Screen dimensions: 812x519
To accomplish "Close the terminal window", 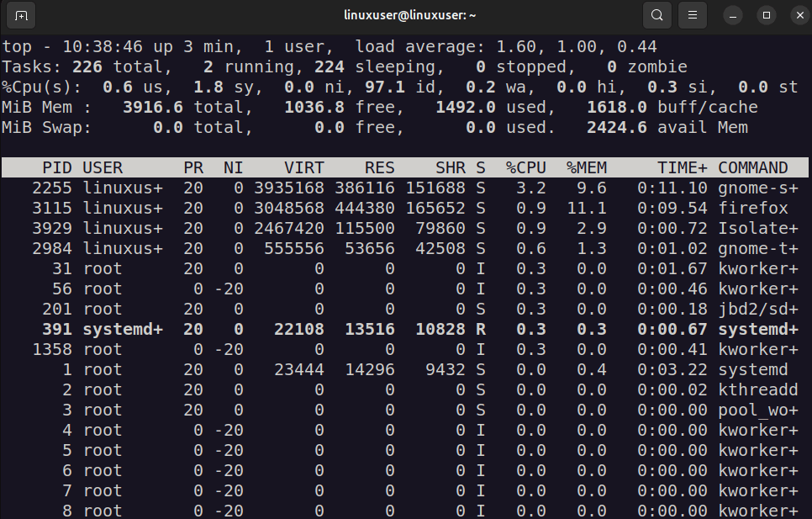I will click(x=795, y=15).
